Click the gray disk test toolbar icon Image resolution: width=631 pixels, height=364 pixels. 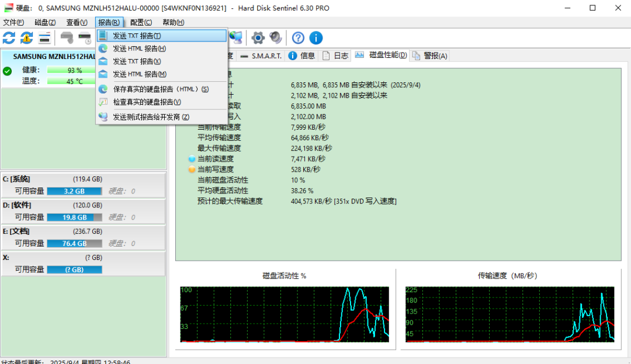(x=67, y=38)
